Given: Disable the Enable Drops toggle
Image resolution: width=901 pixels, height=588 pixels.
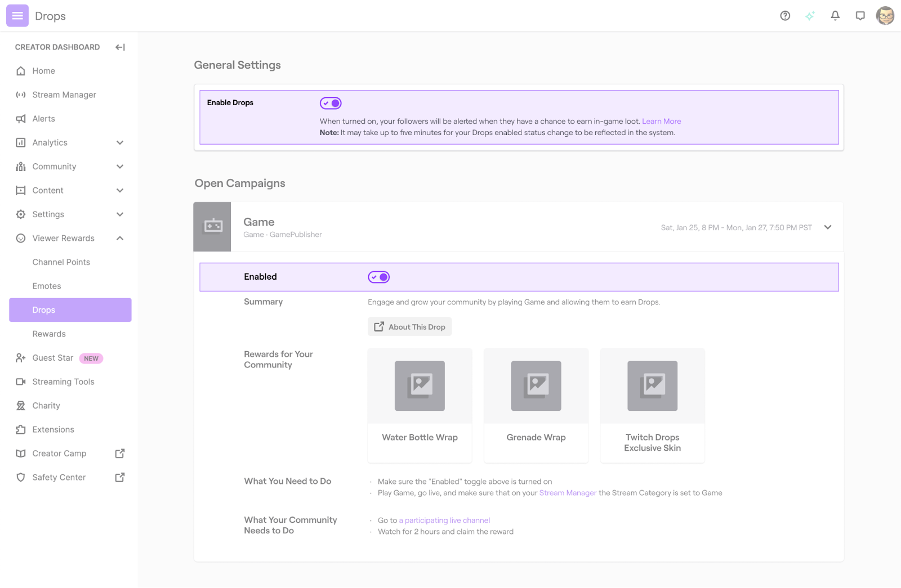Looking at the screenshot, I should [331, 103].
